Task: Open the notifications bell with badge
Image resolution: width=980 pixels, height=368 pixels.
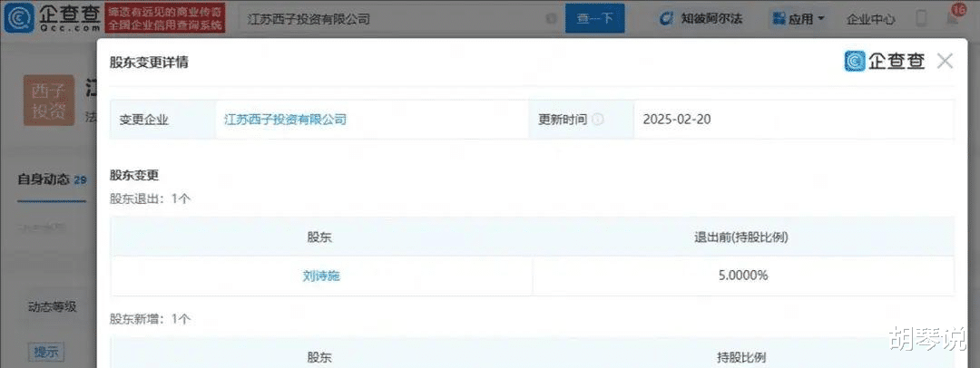Action: (x=954, y=17)
